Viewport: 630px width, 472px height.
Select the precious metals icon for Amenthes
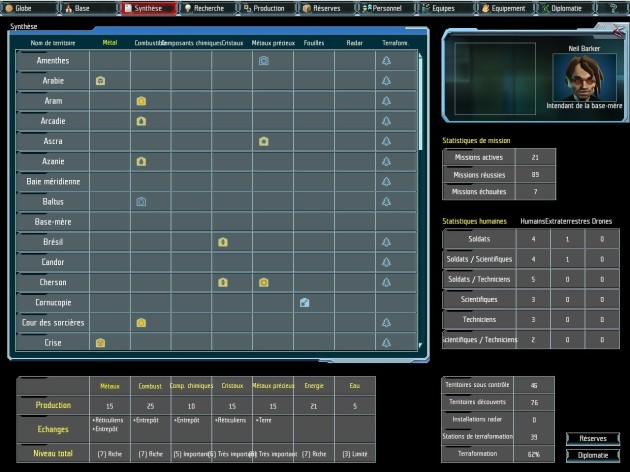pos(264,61)
